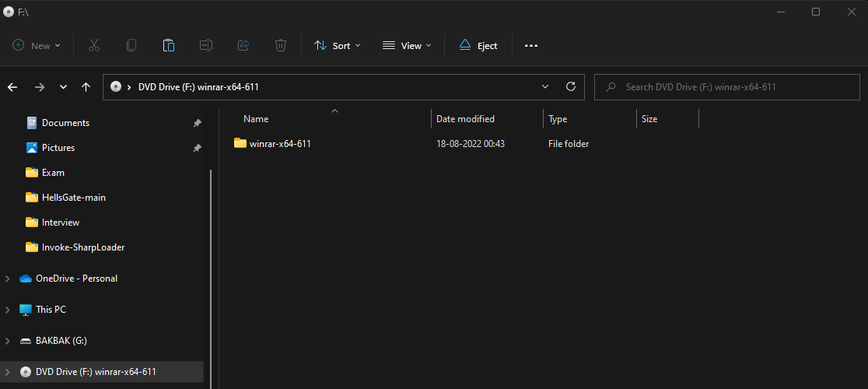Click the Cut scissors icon
This screenshot has height=389, width=868.
[94, 45]
